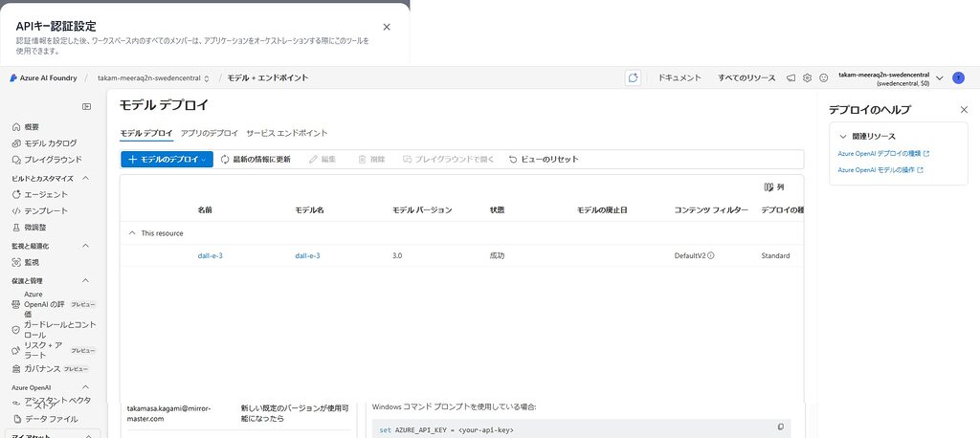Viewport: 980px width, 438px height.
Task: Open アシスタント ベクター ストア sidebar item
Action: click(x=54, y=403)
